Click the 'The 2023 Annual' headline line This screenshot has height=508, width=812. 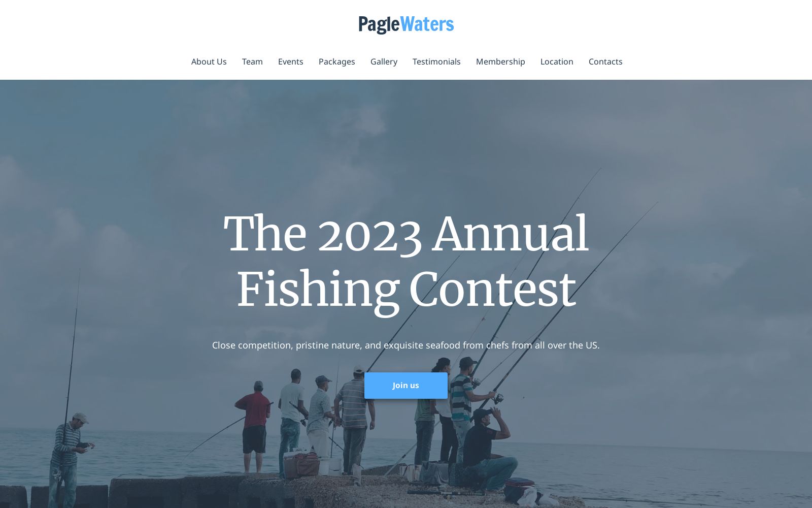point(406,234)
